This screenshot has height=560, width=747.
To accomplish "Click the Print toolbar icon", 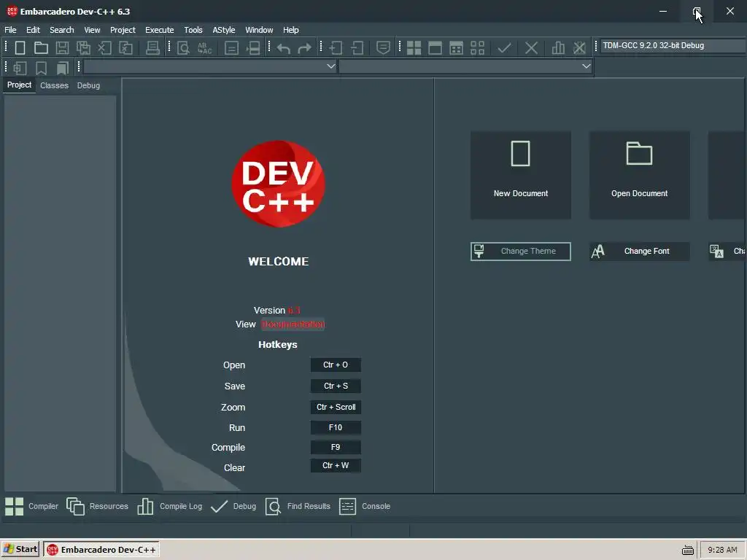I will pyautogui.click(x=152, y=47).
